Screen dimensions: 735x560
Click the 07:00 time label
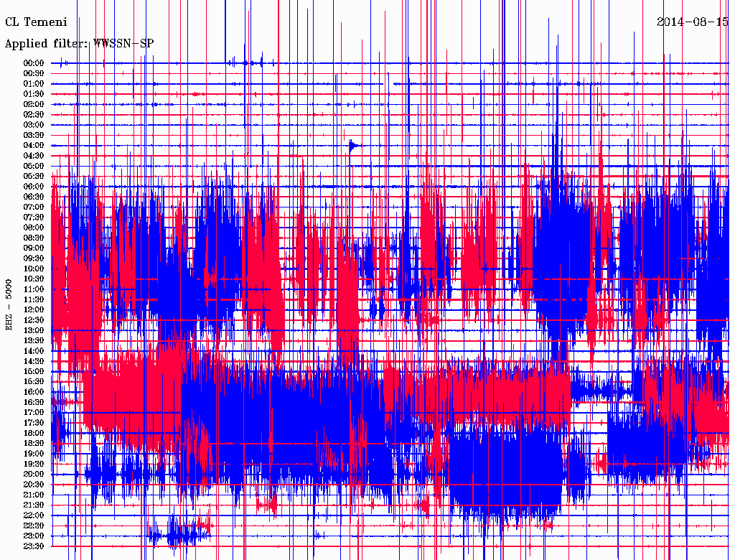pyautogui.click(x=34, y=207)
